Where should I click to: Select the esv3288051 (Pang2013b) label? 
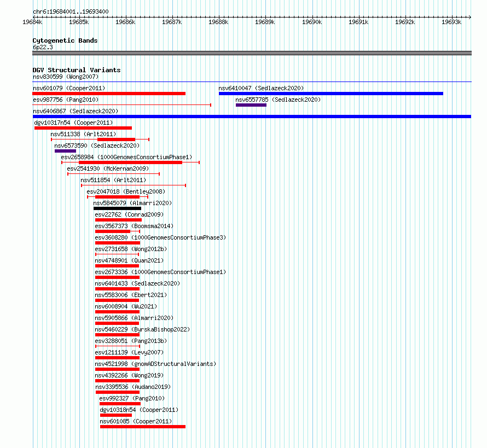[131, 341]
